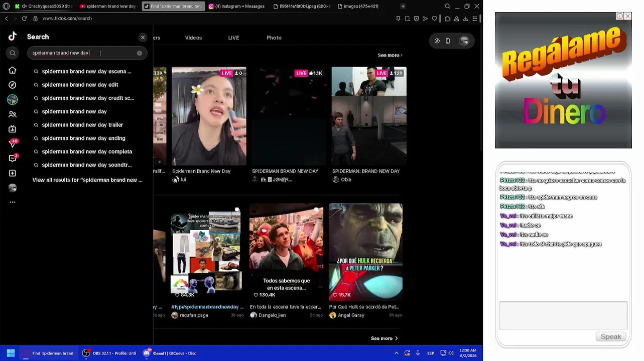This screenshot has width=644, height=361.
Task: Open the Discord GtCueva taskbar item
Action: [x=170, y=353]
